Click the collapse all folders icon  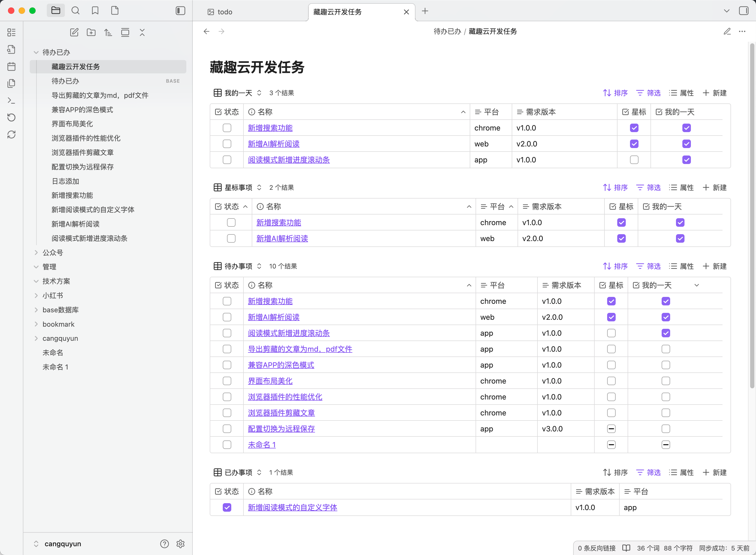click(x=142, y=33)
